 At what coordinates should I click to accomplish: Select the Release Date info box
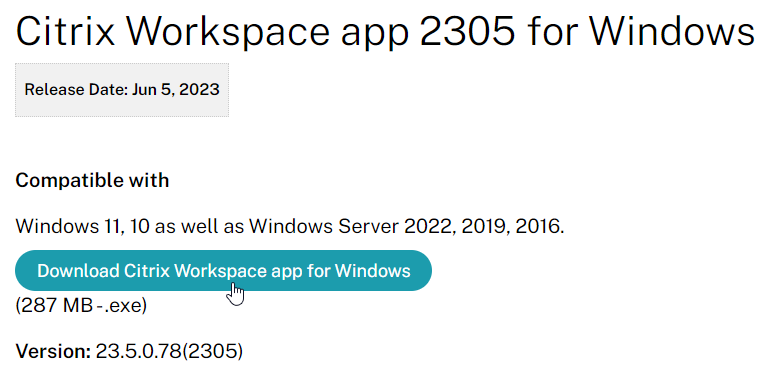[122, 90]
